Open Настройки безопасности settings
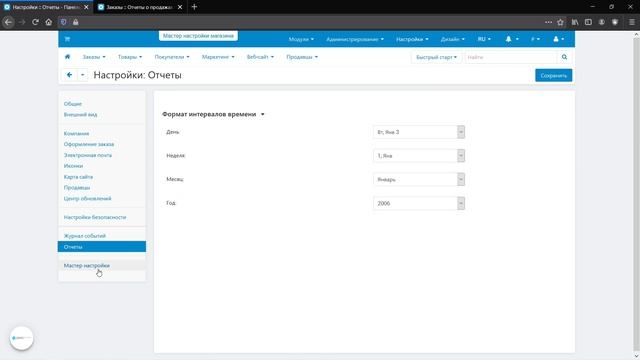The height and width of the screenshot is (360, 640). point(95,217)
